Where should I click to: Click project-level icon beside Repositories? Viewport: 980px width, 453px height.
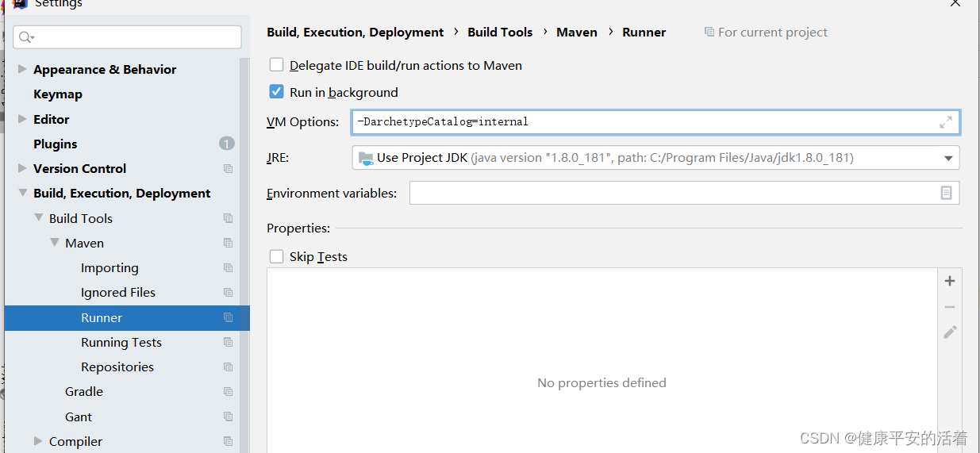[x=229, y=367]
